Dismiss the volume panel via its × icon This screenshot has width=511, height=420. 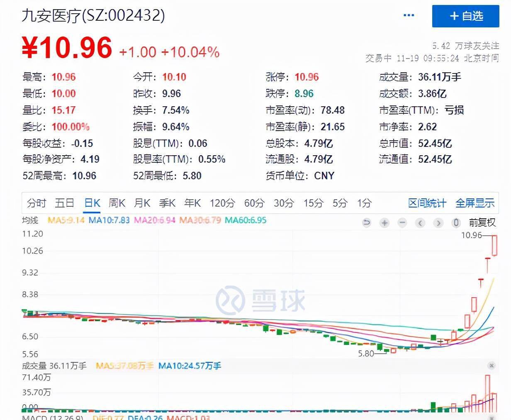[x=492, y=366]
